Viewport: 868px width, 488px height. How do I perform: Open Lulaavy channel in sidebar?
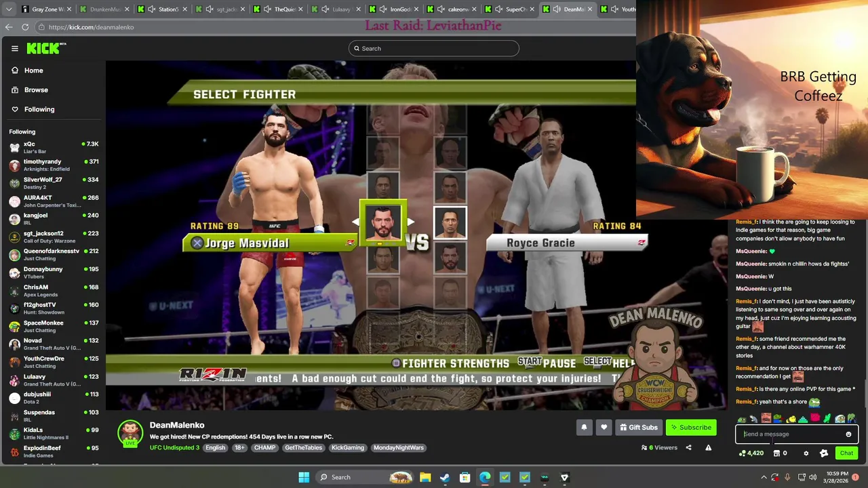pos(53,380)
